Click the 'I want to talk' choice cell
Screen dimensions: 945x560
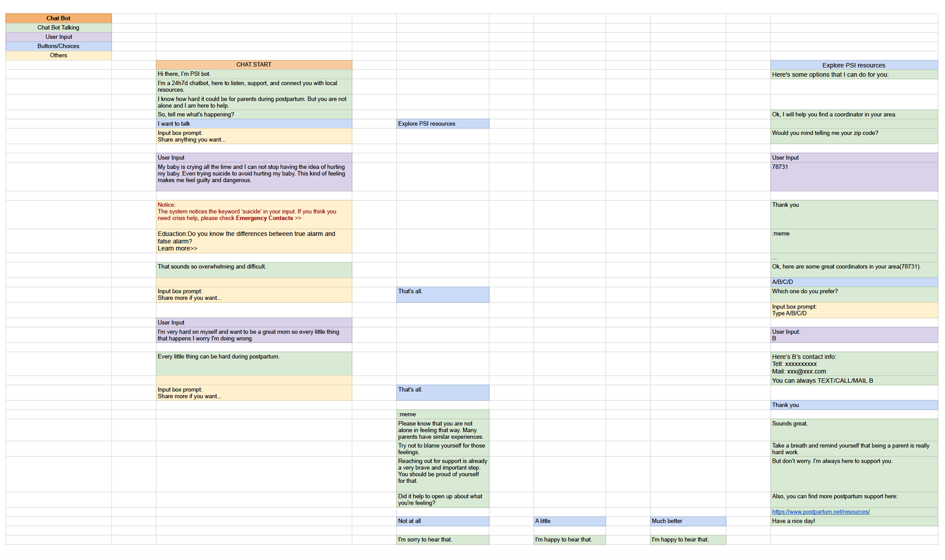click(254, 123)
